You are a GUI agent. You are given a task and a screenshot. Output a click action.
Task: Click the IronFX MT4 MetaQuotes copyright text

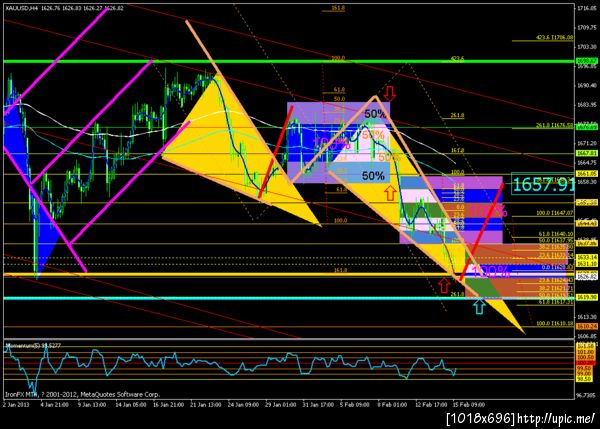point(82,394)
